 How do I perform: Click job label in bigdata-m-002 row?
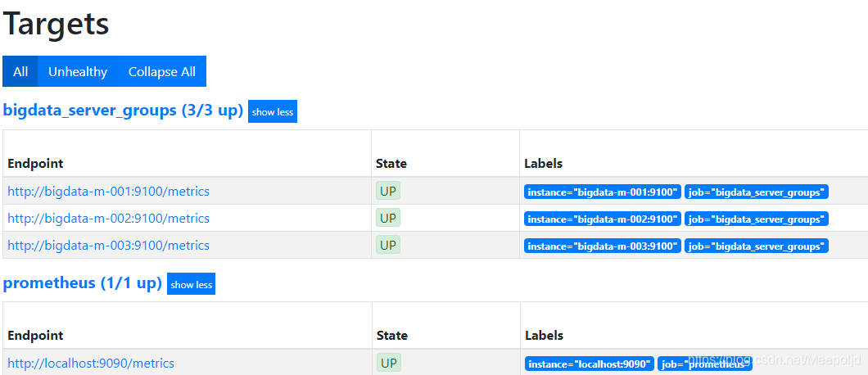(757, 219)
